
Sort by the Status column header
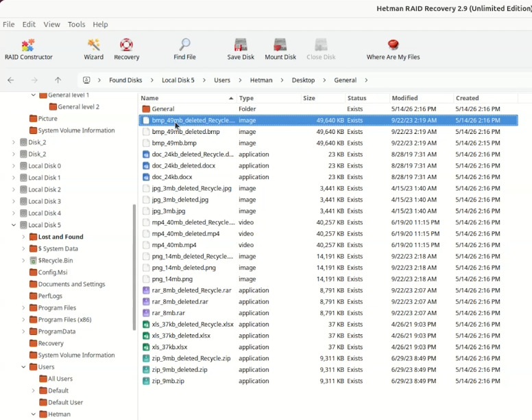pyautogui.click(x=367, y=98)
